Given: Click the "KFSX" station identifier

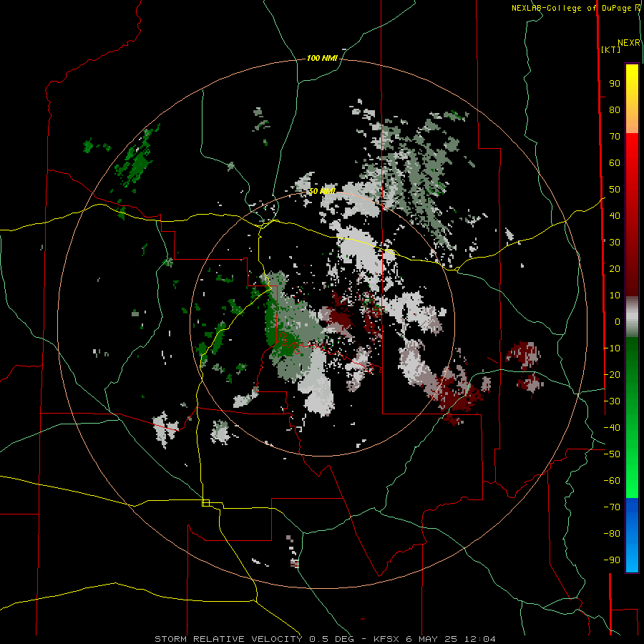Looking at the screenshot, I should coord(386,639).
